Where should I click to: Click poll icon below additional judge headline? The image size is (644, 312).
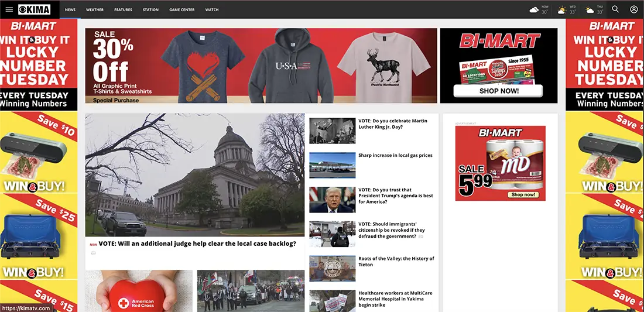93,253
